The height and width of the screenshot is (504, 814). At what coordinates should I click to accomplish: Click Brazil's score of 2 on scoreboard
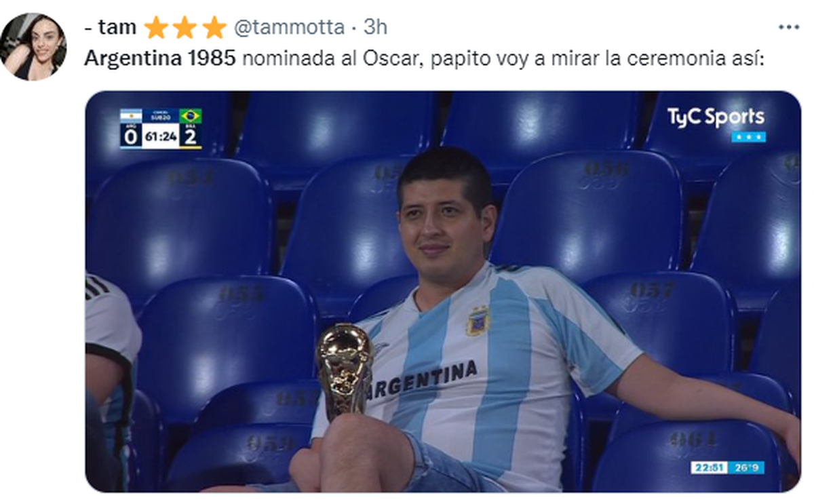tap(191, 137)
